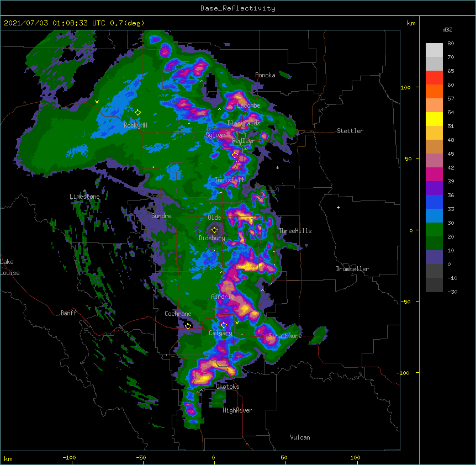Click the Okotoks label
The image size is (476, 465).
point(228,387)
